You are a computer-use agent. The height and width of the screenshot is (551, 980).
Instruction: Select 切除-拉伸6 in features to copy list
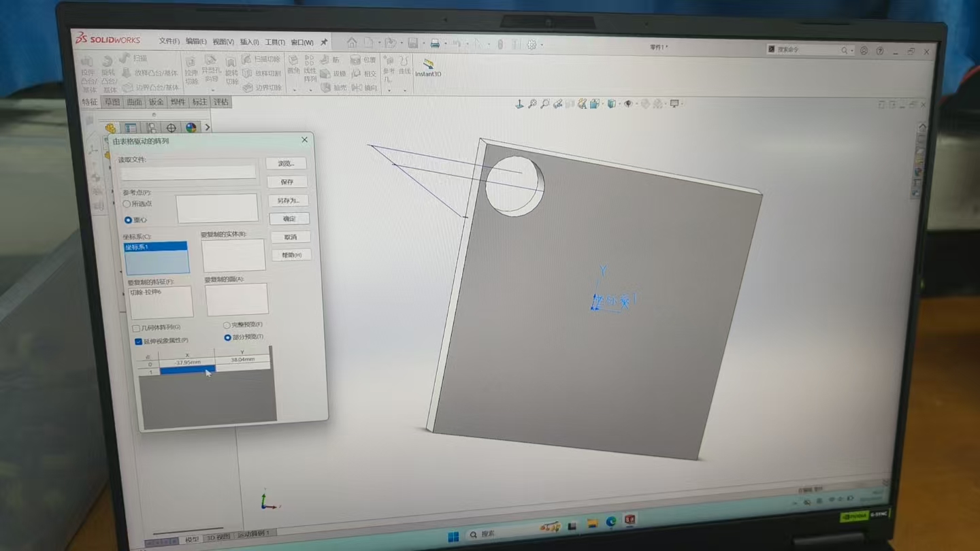coord(145,293)
